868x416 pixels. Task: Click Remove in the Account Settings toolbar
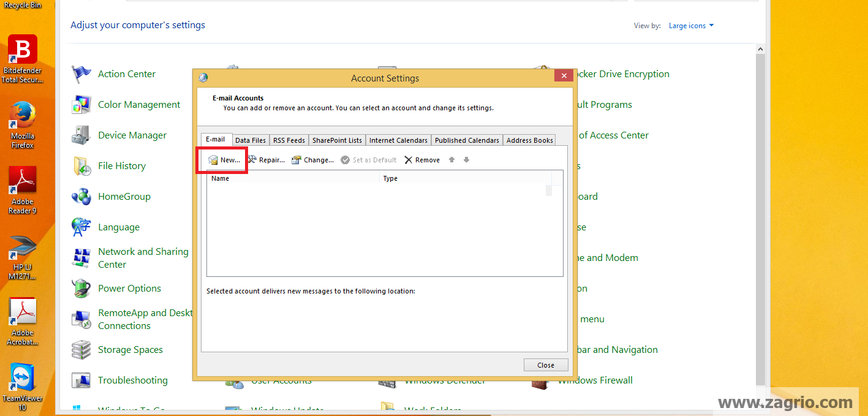click(422, 160)
